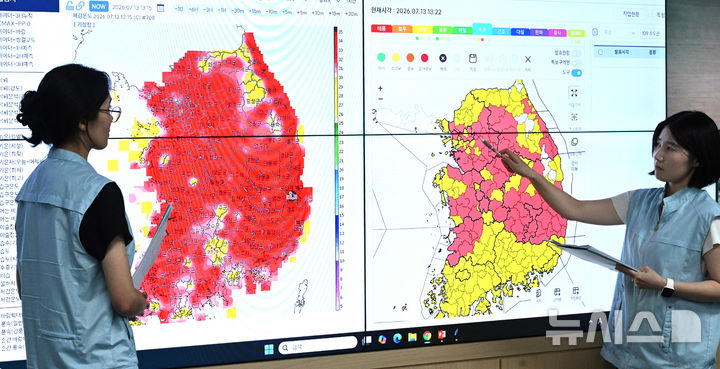Enable the topmost gray toggle switch
This screenshot has height=369, width=720.
click(576, 53)
